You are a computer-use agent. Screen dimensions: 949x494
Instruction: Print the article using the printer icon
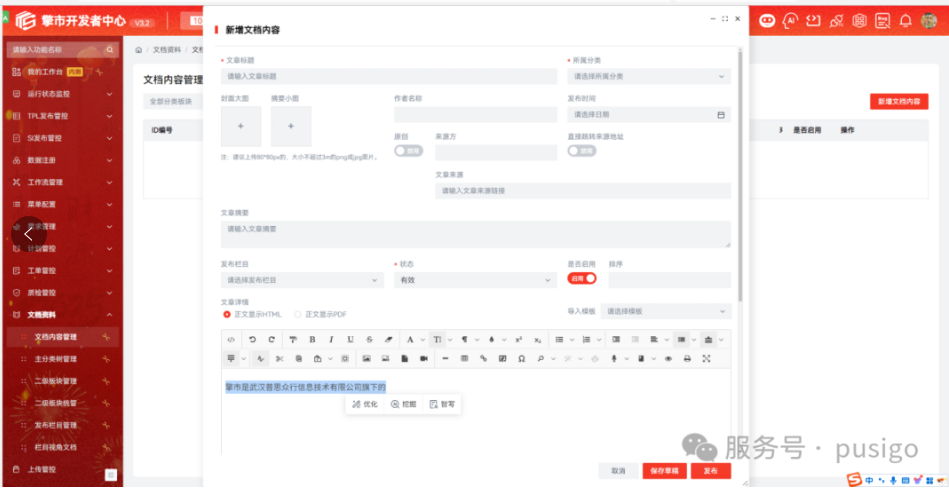tap(687, 359)
